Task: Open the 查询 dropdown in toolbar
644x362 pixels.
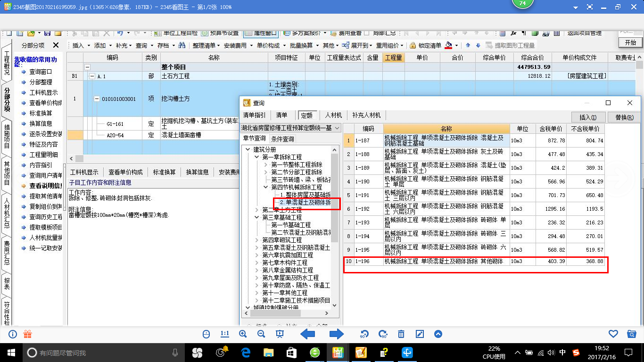Action: 144,45
